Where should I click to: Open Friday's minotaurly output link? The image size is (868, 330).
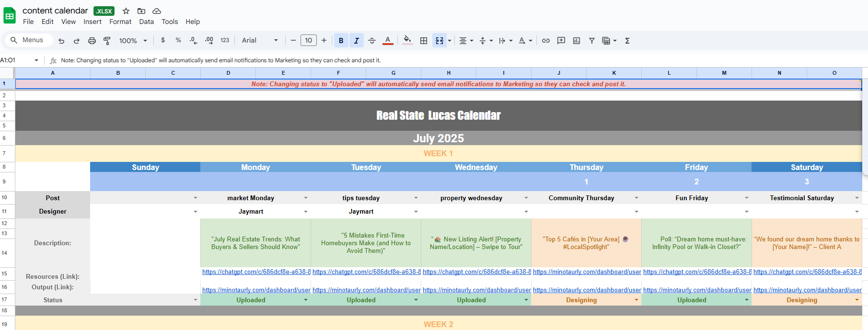(x=697, y=290)
